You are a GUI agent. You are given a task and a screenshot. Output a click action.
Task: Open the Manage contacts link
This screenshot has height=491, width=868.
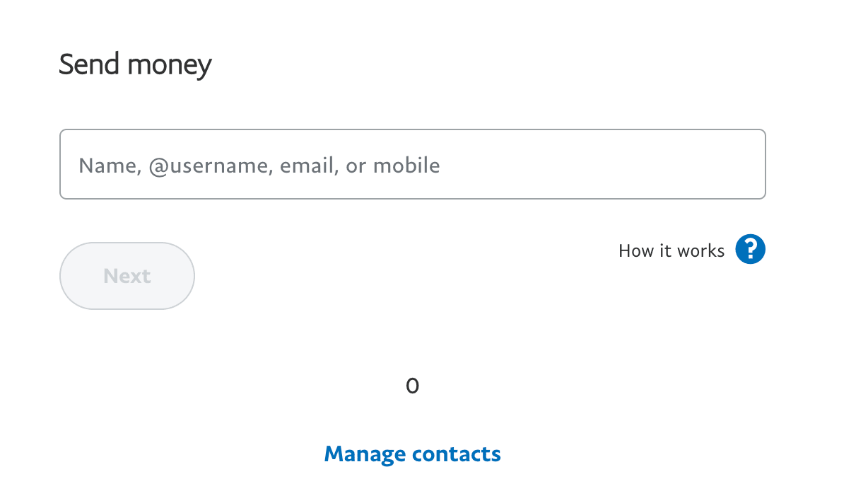pos(412,454)
